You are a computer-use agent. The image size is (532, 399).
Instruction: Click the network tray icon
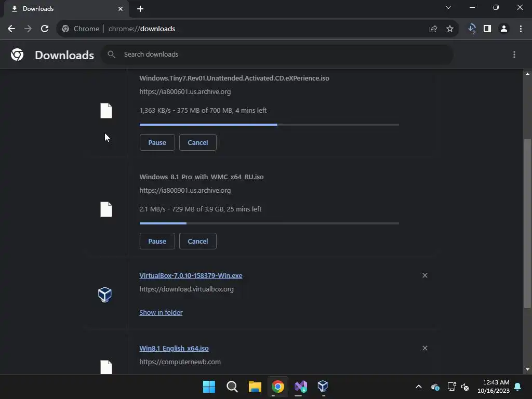(x=451, y=387)
